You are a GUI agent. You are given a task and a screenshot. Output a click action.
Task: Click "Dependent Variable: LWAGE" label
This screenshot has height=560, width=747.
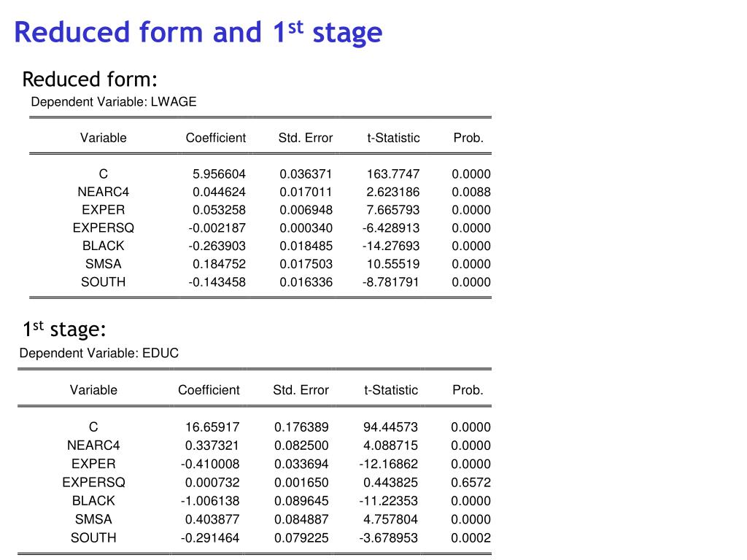click(x=113, y=102)
